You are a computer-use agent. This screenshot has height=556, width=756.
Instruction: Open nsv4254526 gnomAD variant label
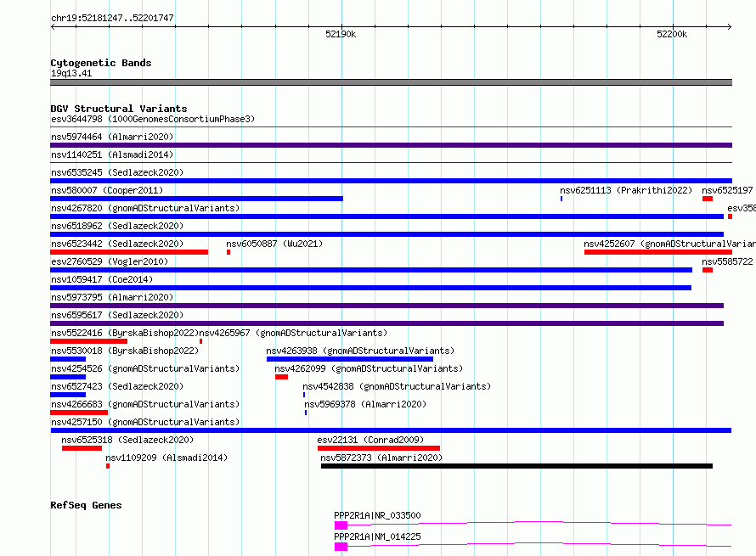145,368
